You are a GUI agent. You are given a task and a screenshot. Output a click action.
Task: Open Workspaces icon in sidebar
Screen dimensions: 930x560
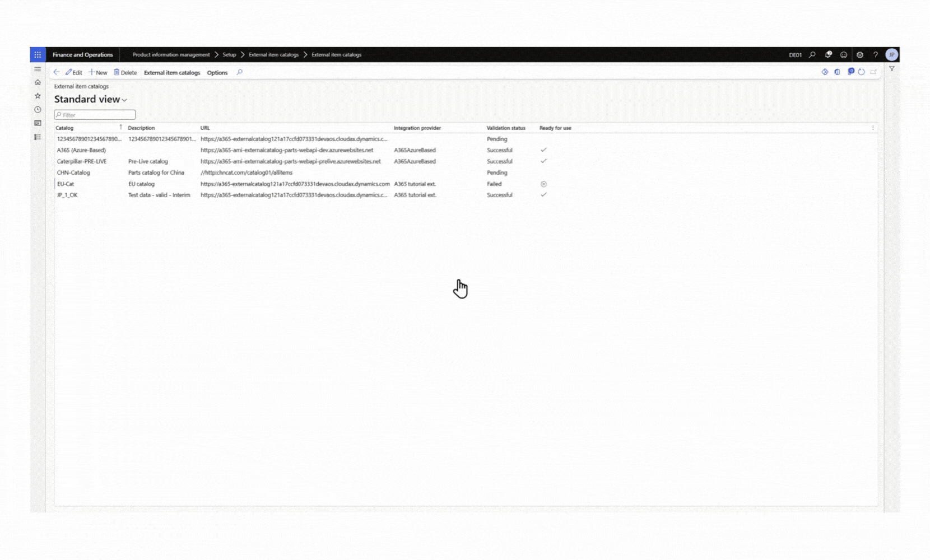click(38, 123)
